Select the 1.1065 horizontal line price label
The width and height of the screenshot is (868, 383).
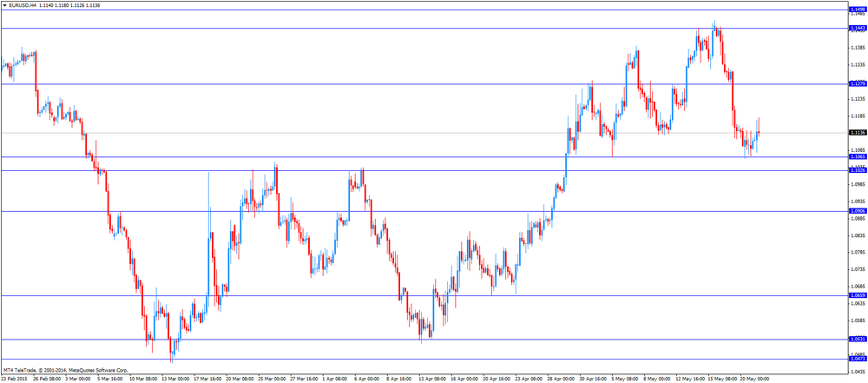(x=858, y=157)
